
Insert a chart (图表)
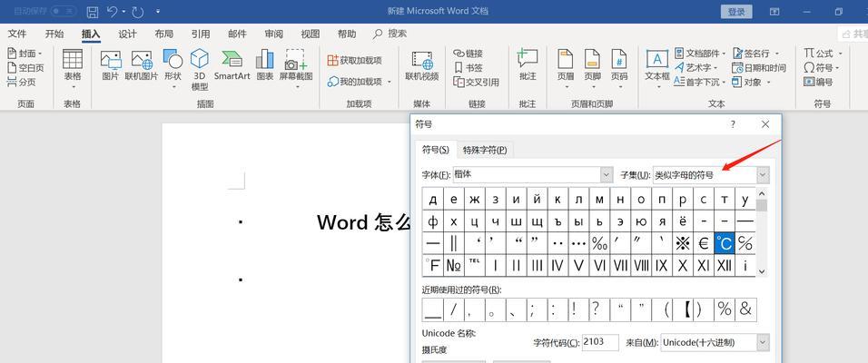[264, 66]
